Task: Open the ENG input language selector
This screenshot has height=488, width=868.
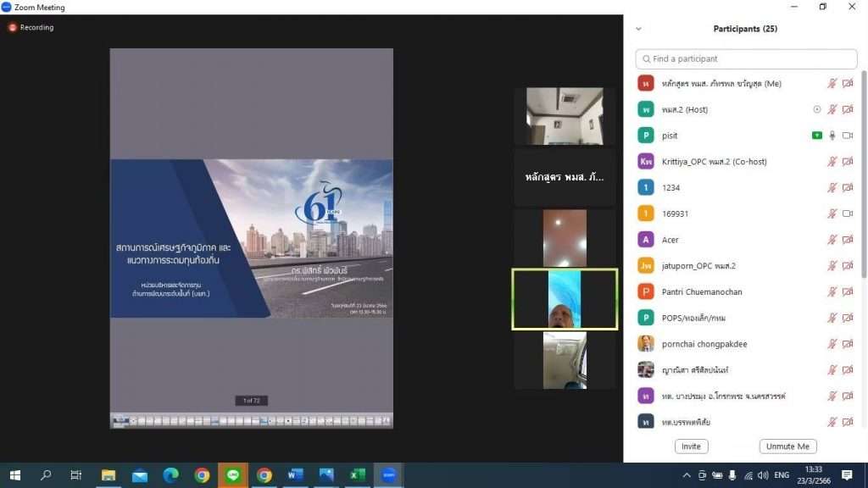Action: pyautogui.click(x=782, y=475)
